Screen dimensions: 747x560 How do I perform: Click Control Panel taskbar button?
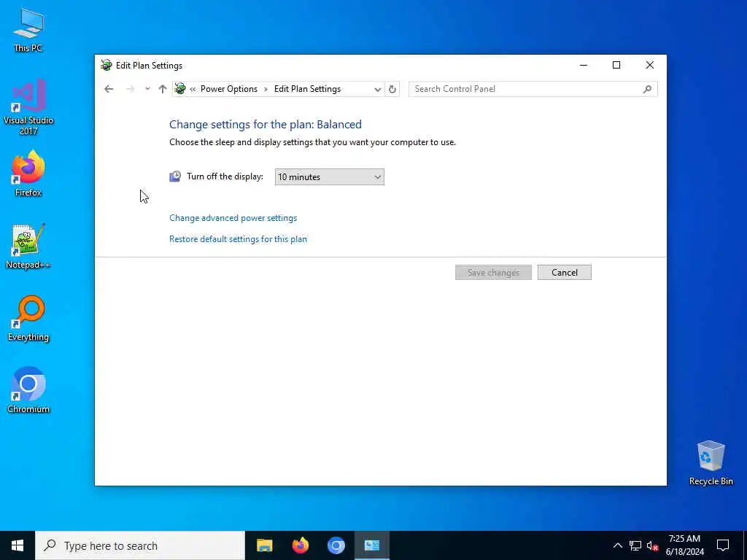tap(371, 545)
